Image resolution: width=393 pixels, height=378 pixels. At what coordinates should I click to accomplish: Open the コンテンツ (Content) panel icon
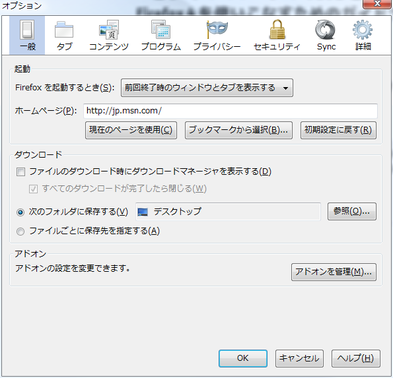109,35
